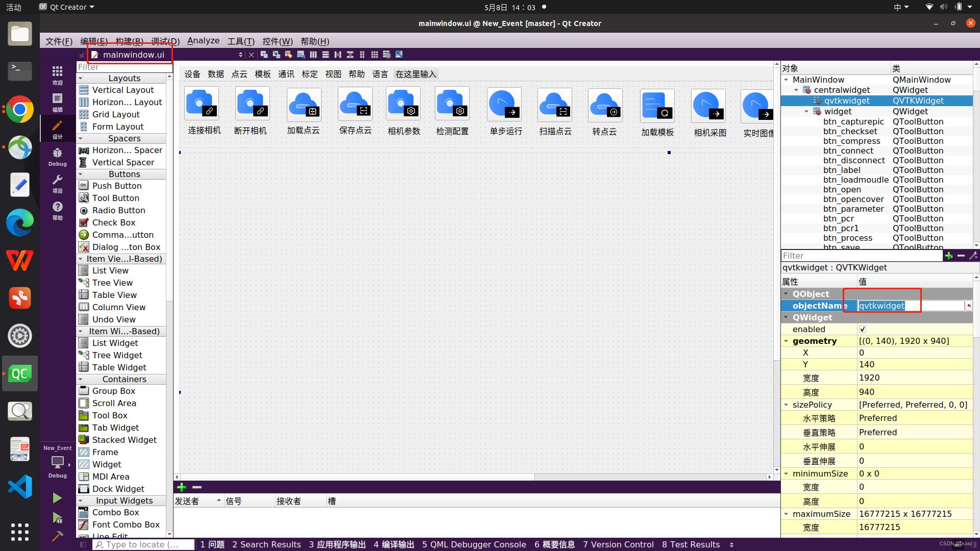Image resolution: width=980 pixels, height=551 pixels.
Task: Launch Google Chrome from the Ubuntu dock
Action: pyautogui.click(x=19, y=109)
